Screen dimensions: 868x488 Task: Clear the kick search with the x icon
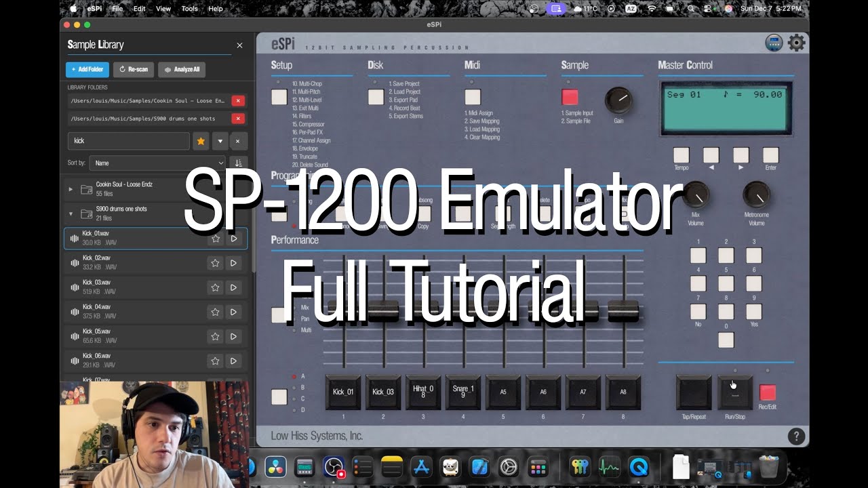click(x=237, y=141)
